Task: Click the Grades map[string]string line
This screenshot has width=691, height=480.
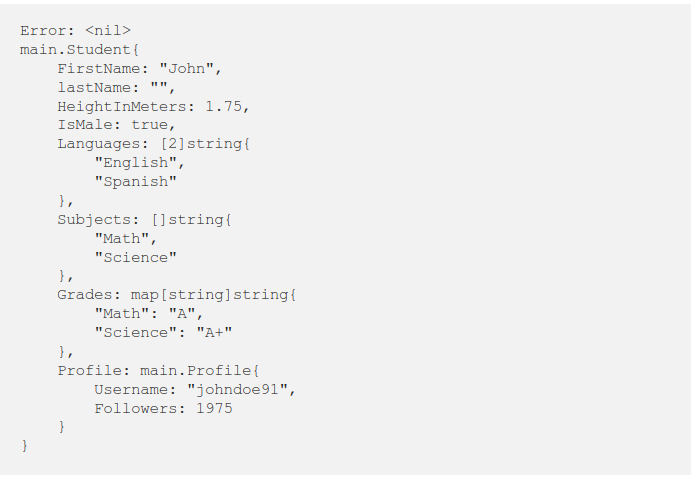Action: 177,295
